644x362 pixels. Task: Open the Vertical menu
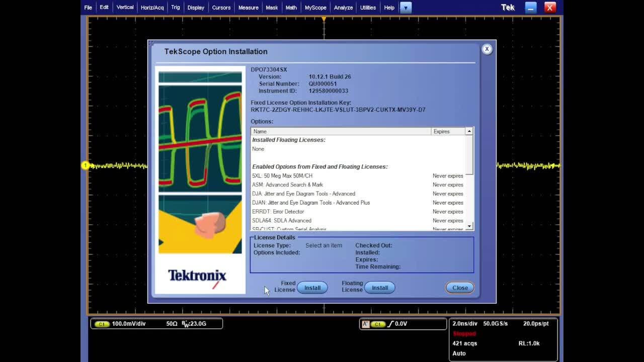coord(125,8)
